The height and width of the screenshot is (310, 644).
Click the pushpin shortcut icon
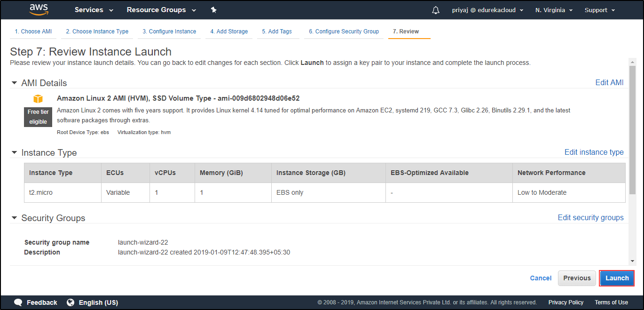tap(213, 10)
